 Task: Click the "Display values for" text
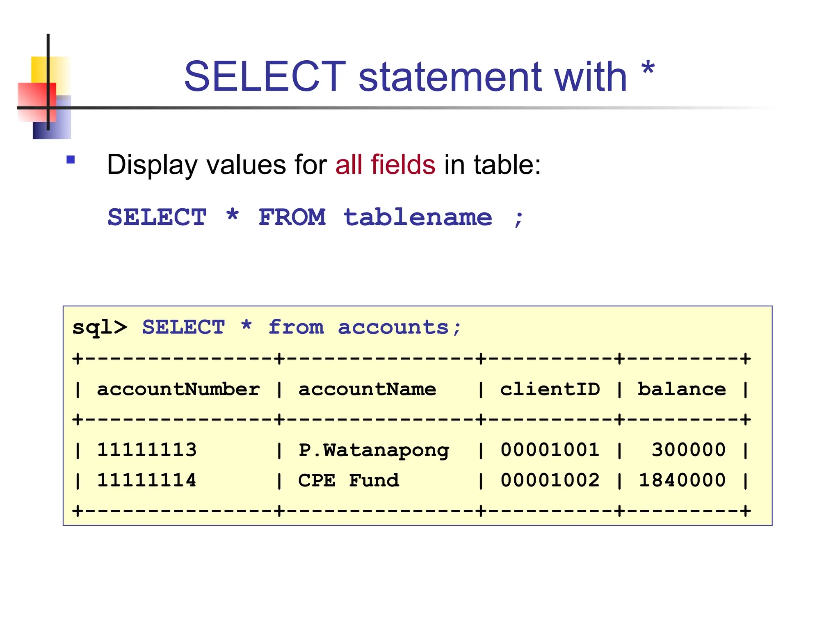pos(217,164)
